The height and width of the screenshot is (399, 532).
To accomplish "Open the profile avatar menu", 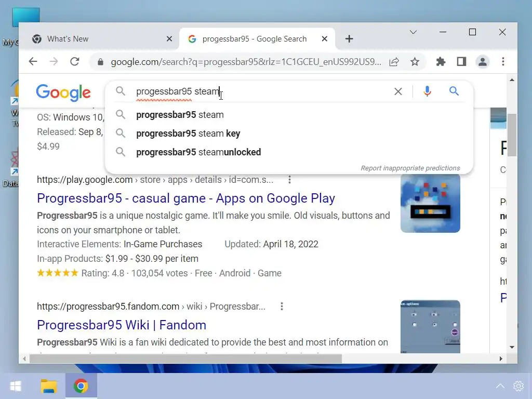I will click(x=482, y=62).
